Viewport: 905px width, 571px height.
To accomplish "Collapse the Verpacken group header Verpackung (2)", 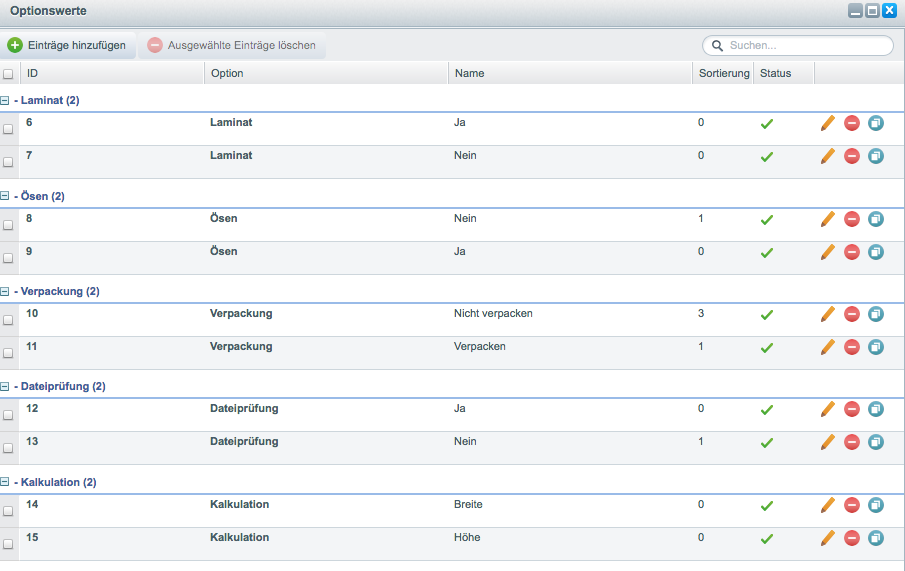I will point(6,292).
